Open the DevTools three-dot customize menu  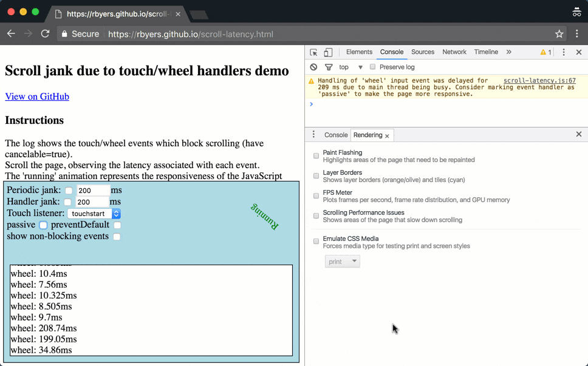point(564,52)
